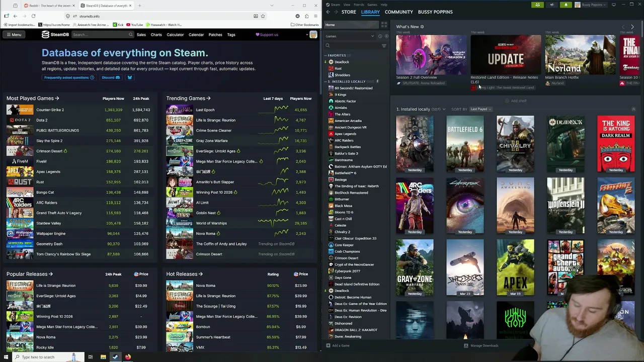The image size is (644, 362).
Task: Bookmark this page with the star icon
Action: click(263, 16)
